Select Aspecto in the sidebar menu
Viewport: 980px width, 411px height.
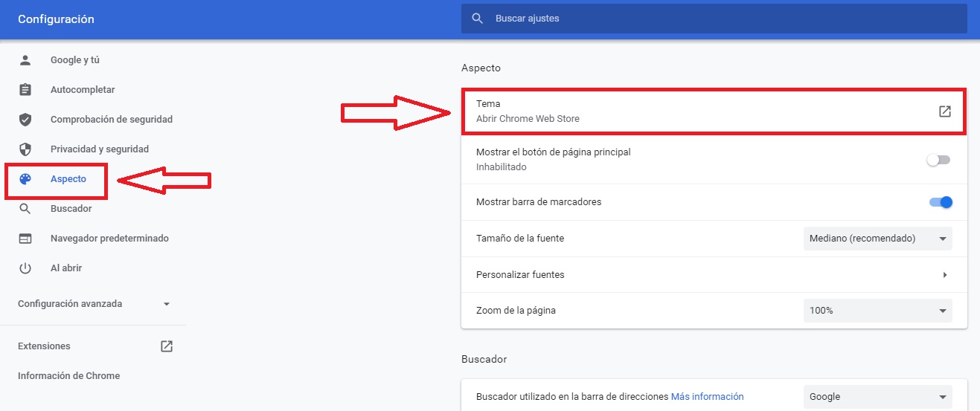[x=68, y=179]
